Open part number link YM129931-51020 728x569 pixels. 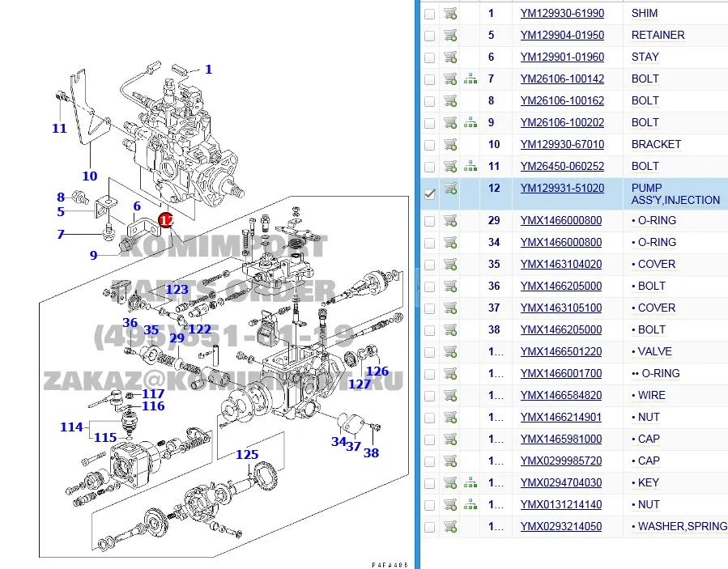coord(561,188)
